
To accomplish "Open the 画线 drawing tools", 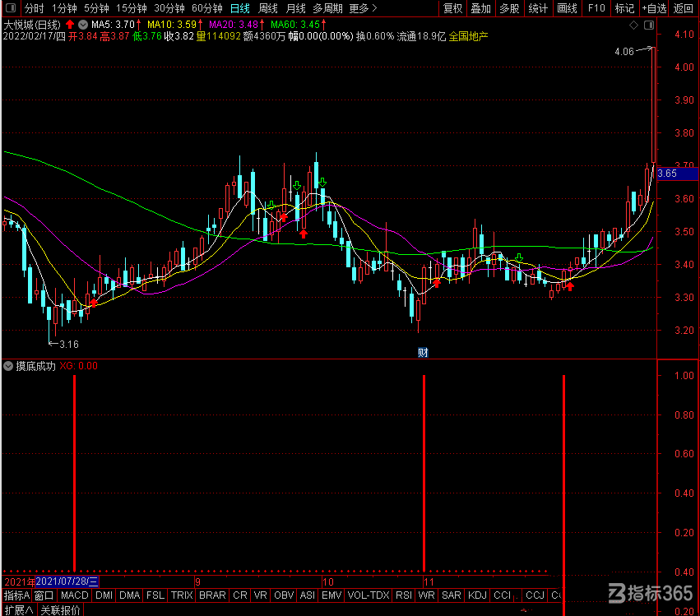I will (567, 8).
